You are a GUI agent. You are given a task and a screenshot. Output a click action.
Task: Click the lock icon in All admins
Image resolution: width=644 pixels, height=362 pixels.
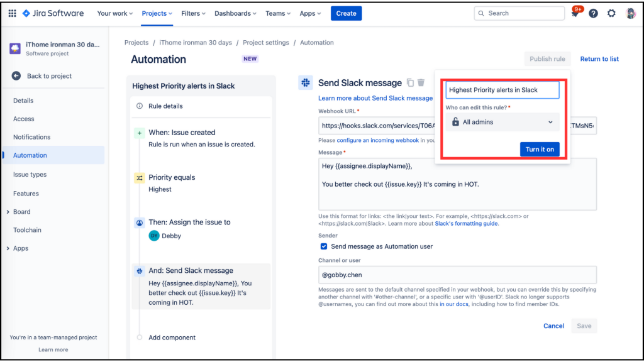455,122
